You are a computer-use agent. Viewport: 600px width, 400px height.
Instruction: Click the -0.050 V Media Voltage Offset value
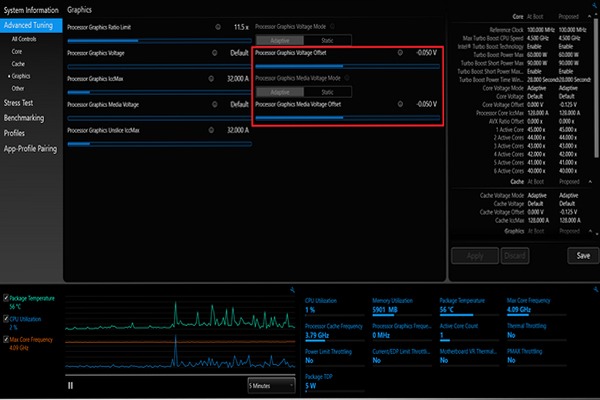click(x=426, y=104)
